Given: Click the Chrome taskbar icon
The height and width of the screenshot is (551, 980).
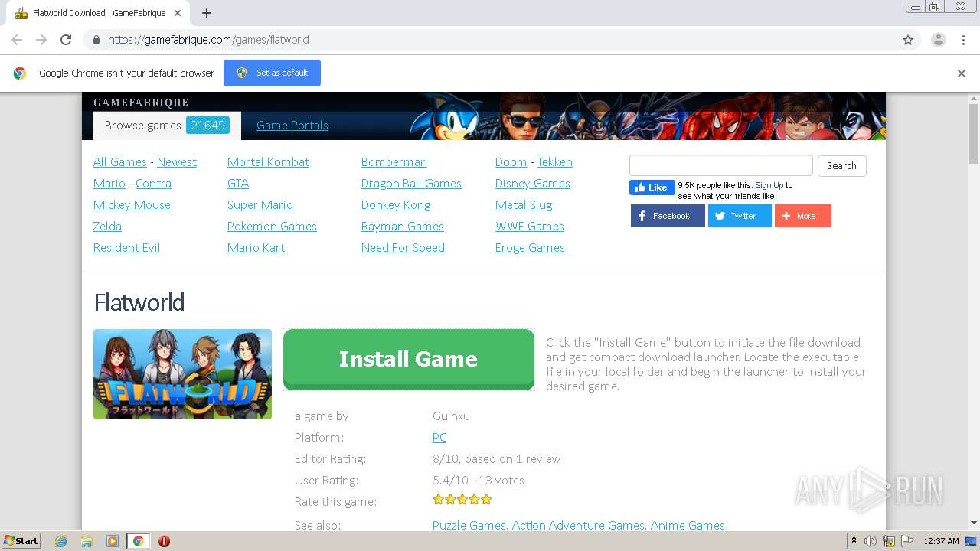Looking at the screenshot, I should pos(138,541).
